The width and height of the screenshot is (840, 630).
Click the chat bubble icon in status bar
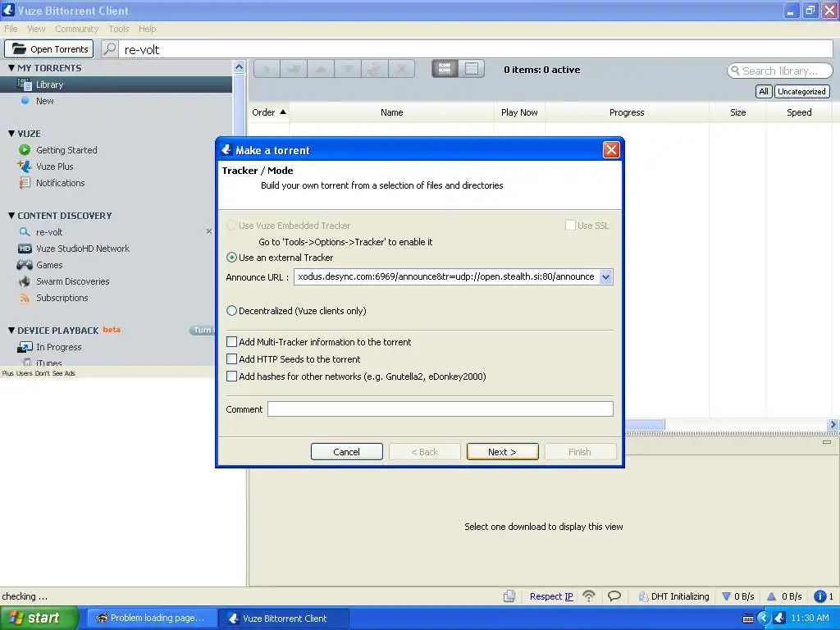614,596
